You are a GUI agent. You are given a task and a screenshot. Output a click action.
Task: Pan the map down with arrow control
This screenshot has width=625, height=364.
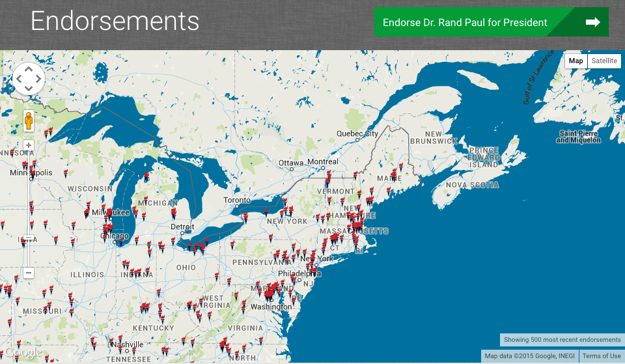[x=29, y=88]
